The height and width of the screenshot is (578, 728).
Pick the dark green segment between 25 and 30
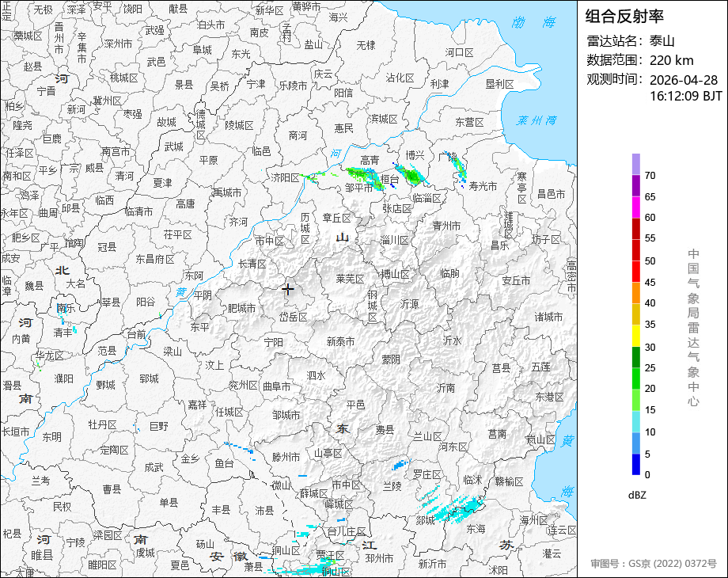(x=636, y=357)
